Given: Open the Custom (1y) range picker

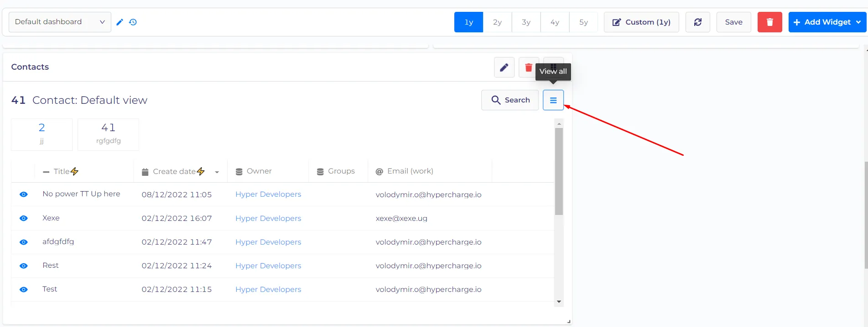Looking at the screenshot, I should [641, 22].
